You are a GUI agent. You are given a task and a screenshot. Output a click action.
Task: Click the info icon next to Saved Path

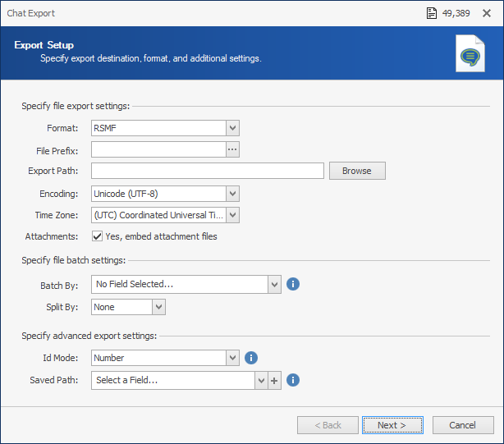293,380
